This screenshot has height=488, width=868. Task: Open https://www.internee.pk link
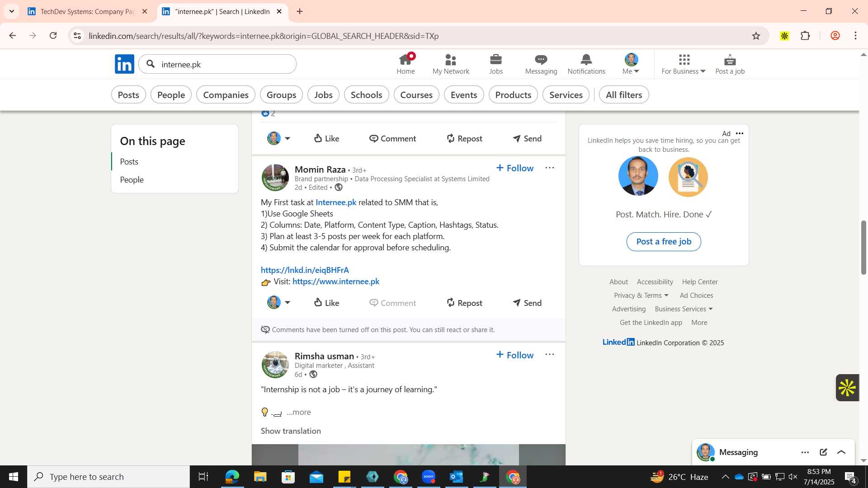pyautogui.click(x=336, y=282)
